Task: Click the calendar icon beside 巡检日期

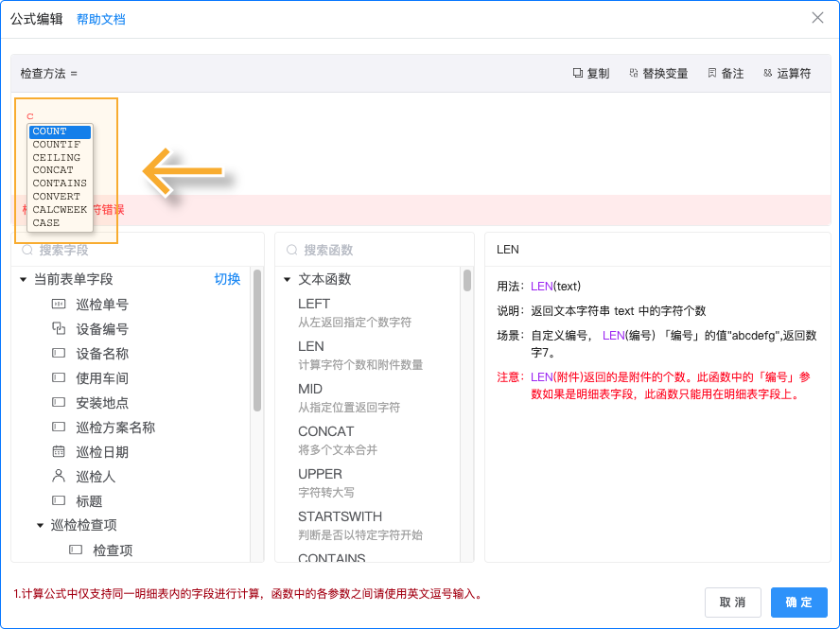Action: [x=58, y=448]
